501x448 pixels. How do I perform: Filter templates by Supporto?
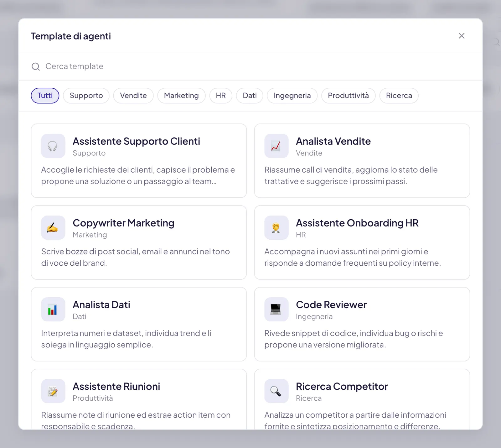[x=86, y=96]
